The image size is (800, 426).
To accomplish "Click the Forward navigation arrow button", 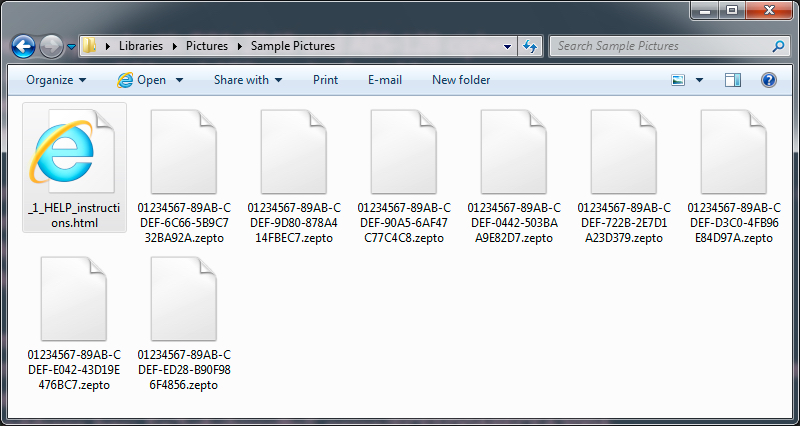I will pos(51,46).
